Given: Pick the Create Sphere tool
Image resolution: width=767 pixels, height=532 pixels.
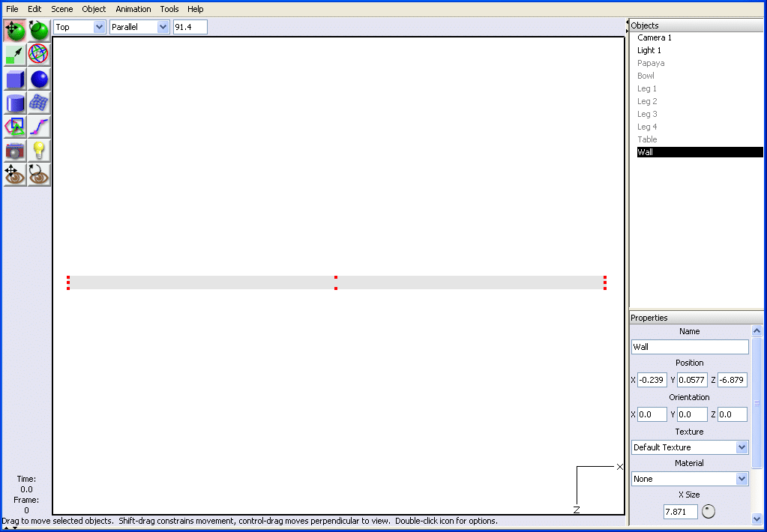Looking at the screenshot, I should (x=39, y=79).
